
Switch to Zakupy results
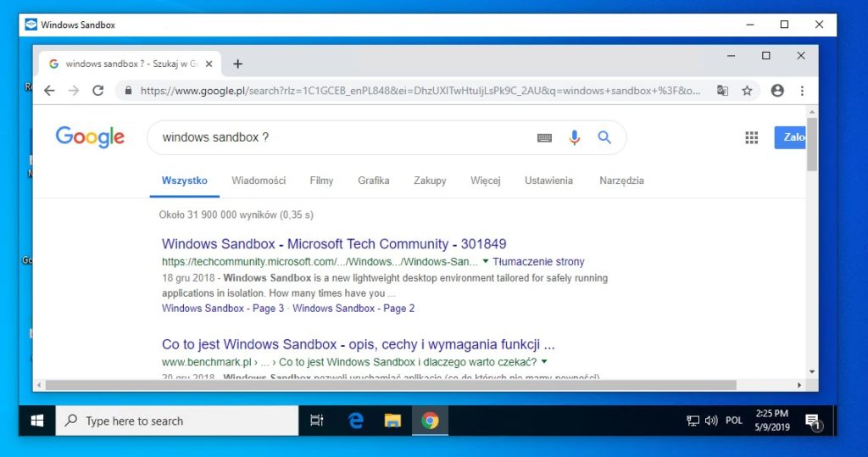coord(430,181)
